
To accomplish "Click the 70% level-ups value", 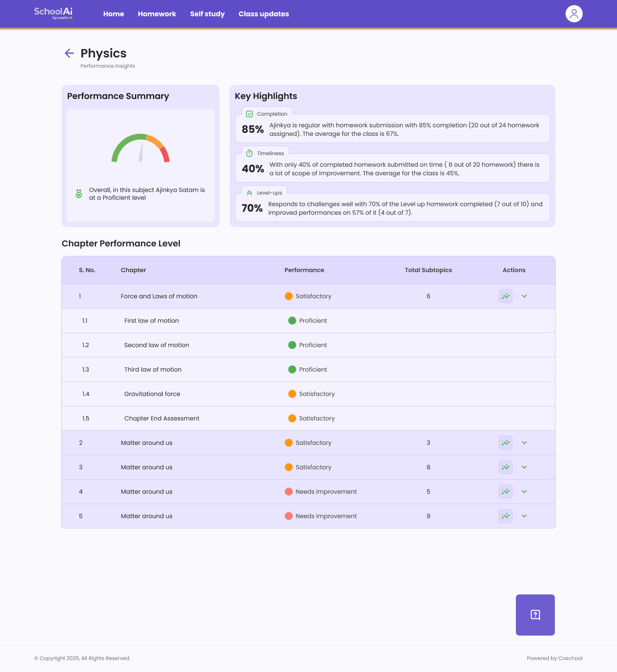I will click(252, 208).
